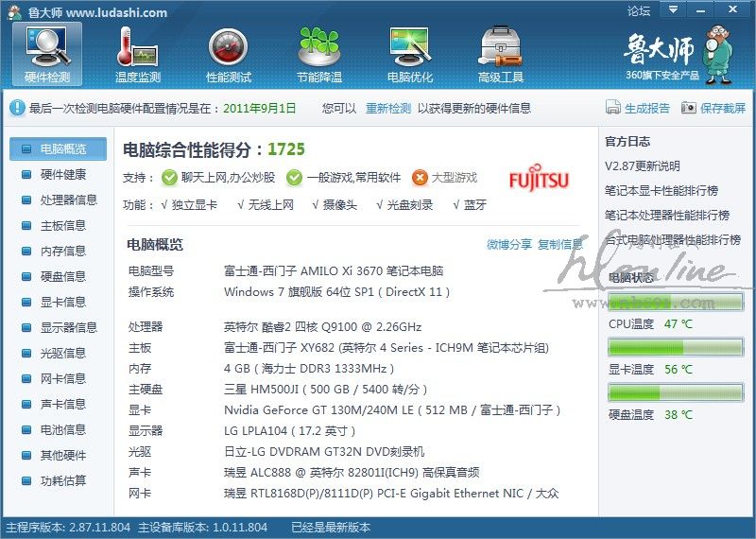Open 笔记本处理器性能排行榜 link
756x539 pixels.
(667, 216)
